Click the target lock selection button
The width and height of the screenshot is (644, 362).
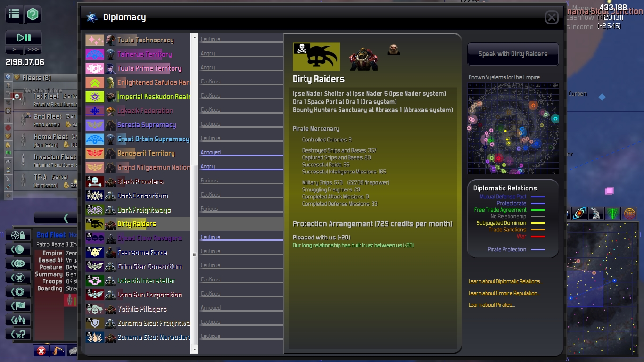(x=18, y=235)
